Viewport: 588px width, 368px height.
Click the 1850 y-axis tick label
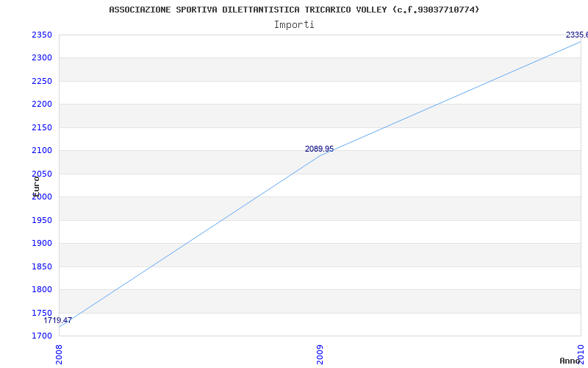[42, 266]
